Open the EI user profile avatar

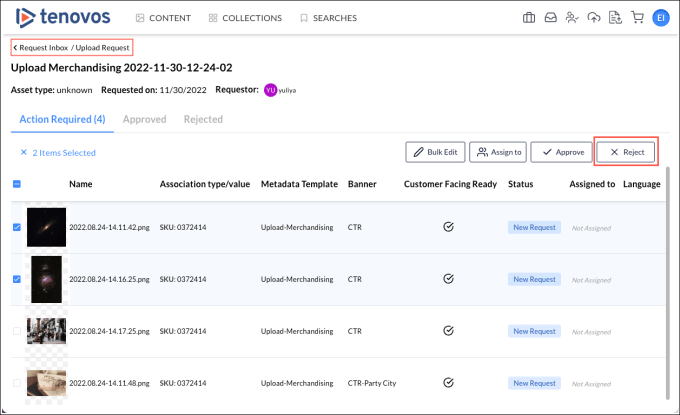[660, 18]
